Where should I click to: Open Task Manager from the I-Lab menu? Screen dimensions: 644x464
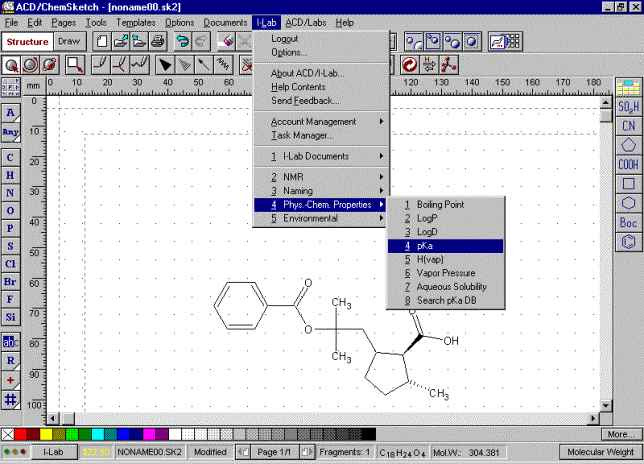point(320,136)
